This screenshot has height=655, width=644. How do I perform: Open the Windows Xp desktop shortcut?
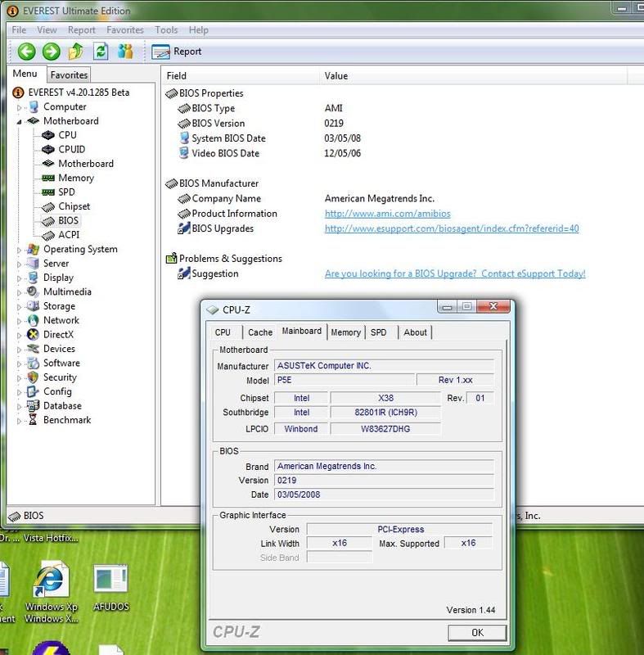click(x=52, y=591)
